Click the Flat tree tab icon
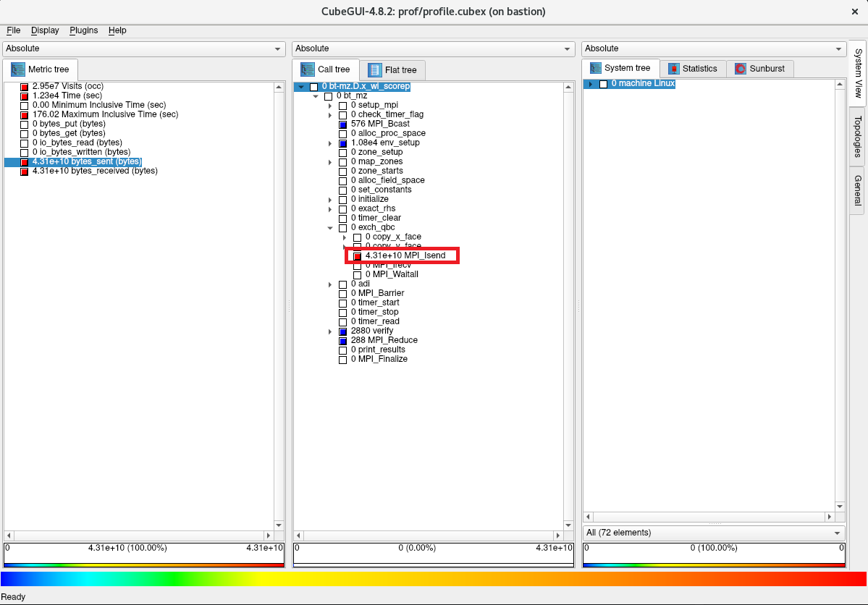 click(x=374, y=70)
